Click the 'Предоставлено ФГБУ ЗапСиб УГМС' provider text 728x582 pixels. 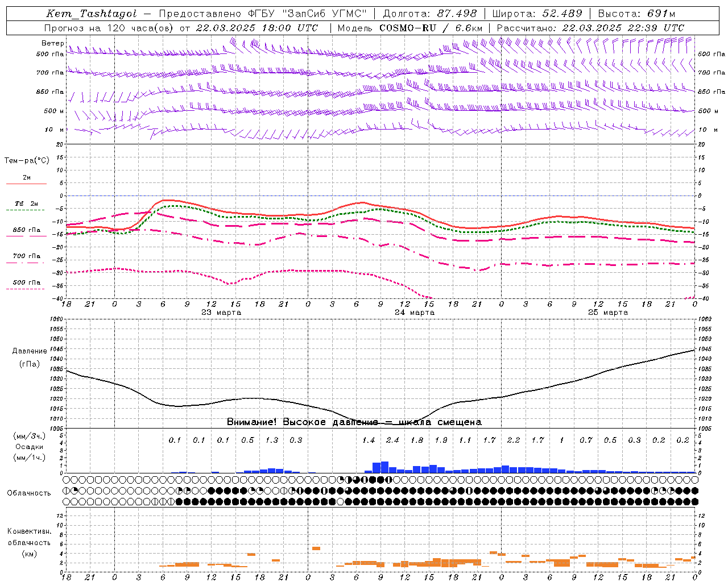coord(263,14)
